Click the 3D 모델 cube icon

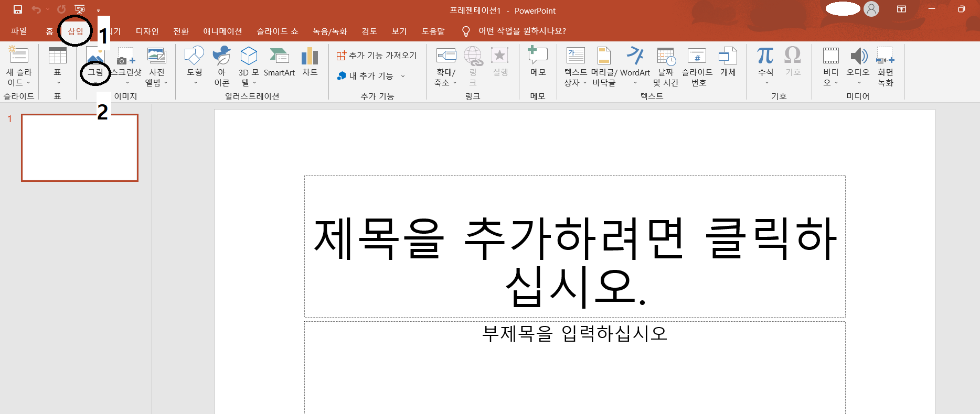pos(249,56)
